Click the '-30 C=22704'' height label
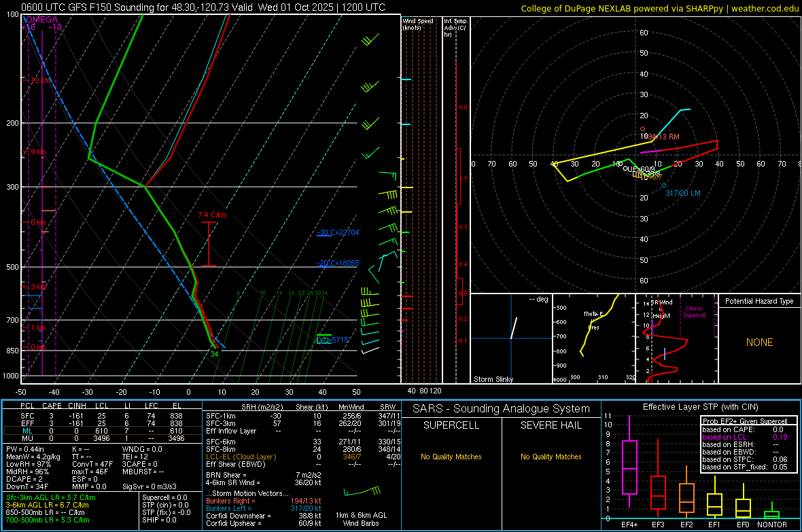802x532 pixels. 338,232
